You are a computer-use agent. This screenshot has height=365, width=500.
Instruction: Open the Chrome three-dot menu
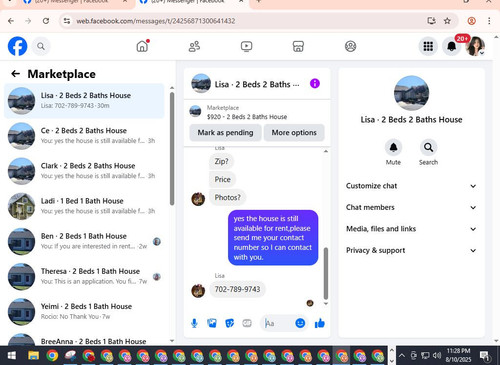coord(489,21)
